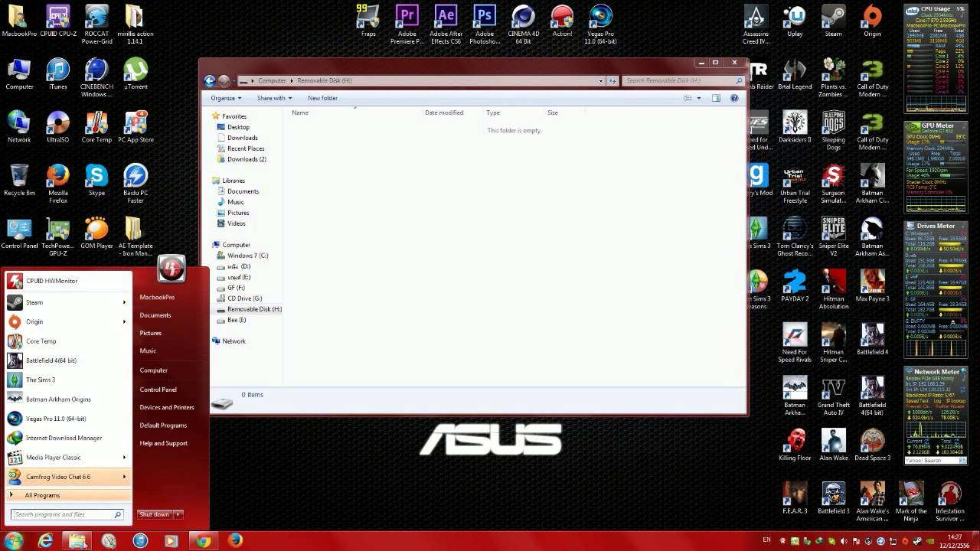Click the TechPowerUp GPU-Z desktop icon
980x551 pixels.
coord(57,236)
